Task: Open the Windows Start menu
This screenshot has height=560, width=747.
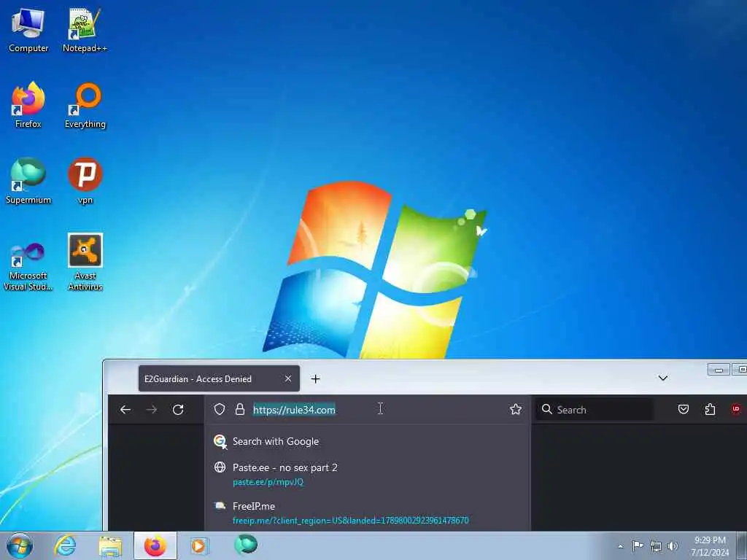Action: tap(20, 545)
